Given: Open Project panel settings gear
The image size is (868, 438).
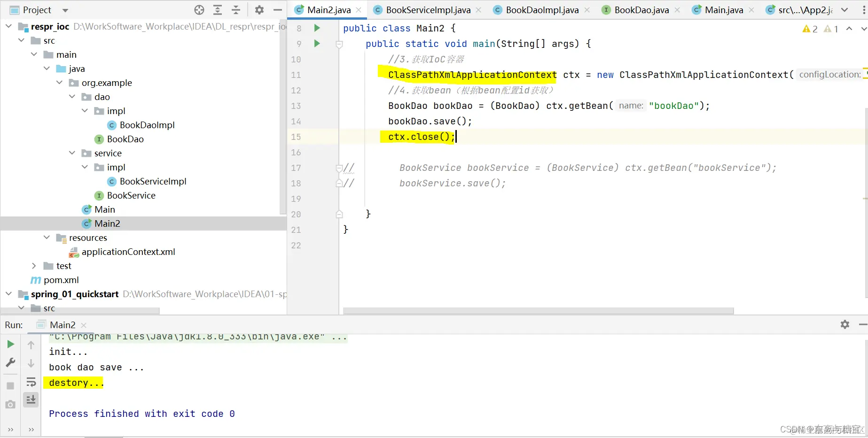Looking at the screenshot, I should (259, 10).
